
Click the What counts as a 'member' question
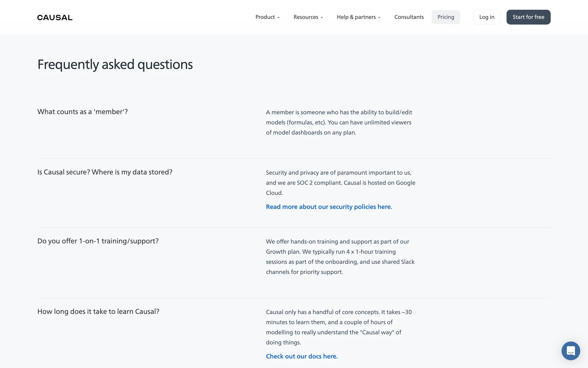pyautogui.click(x=82, y=112)
